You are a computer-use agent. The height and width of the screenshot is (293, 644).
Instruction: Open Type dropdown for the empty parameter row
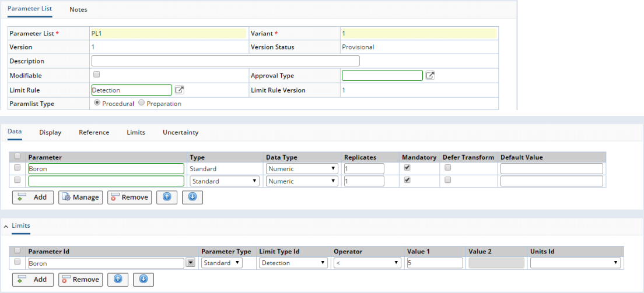[225, 181]
